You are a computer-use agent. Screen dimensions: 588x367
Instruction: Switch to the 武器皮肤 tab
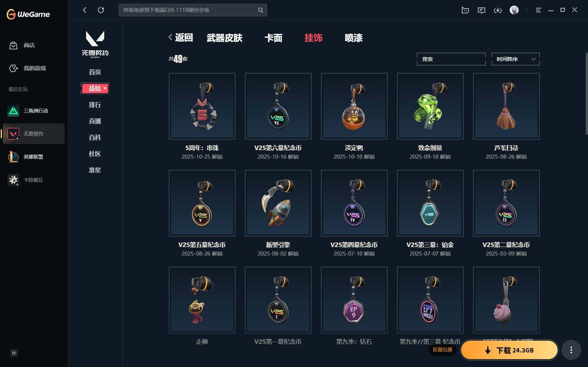point(224,38)
